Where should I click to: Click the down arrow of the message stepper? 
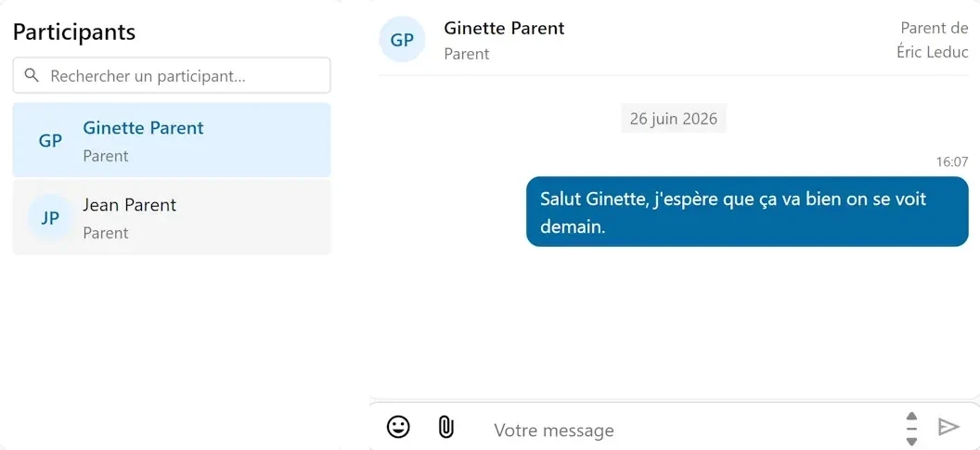[912, 442]
